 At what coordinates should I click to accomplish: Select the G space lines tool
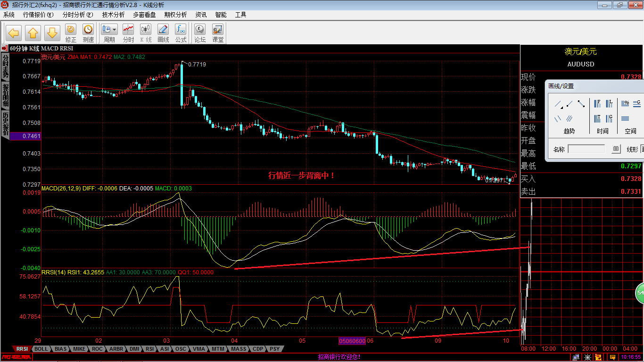[637, 103]
